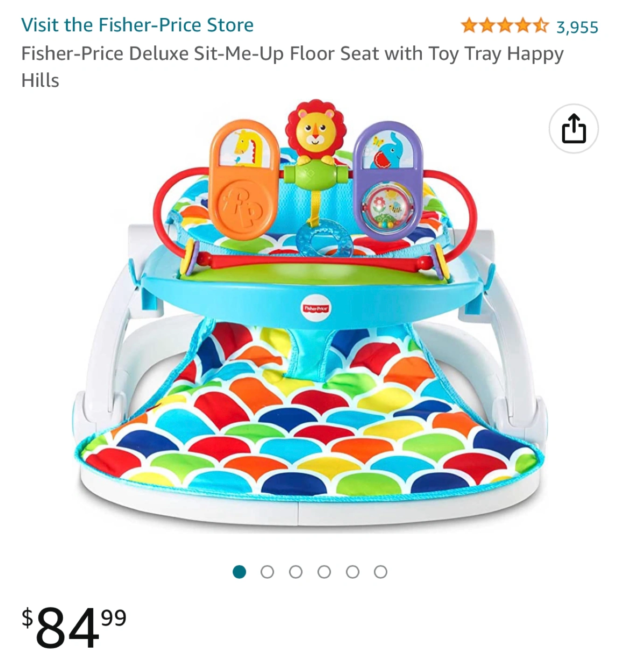This screenshot has height=672, width=620.
Task: View the last image indicator dot
Action: click(381, 572)
